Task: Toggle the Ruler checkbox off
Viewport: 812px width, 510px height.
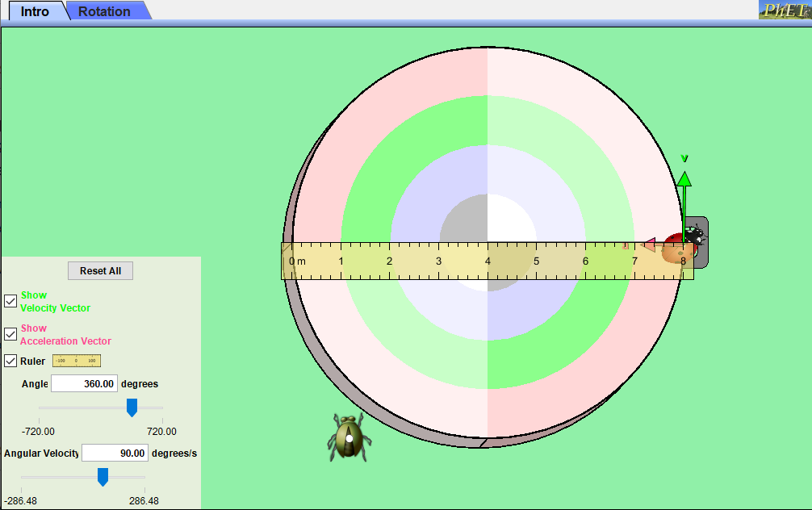Action: pos(10,361)
